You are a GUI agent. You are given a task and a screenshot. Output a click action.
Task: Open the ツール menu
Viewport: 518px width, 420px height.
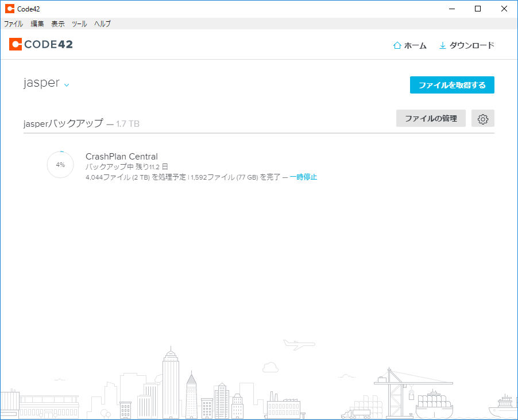coord(79,24)
